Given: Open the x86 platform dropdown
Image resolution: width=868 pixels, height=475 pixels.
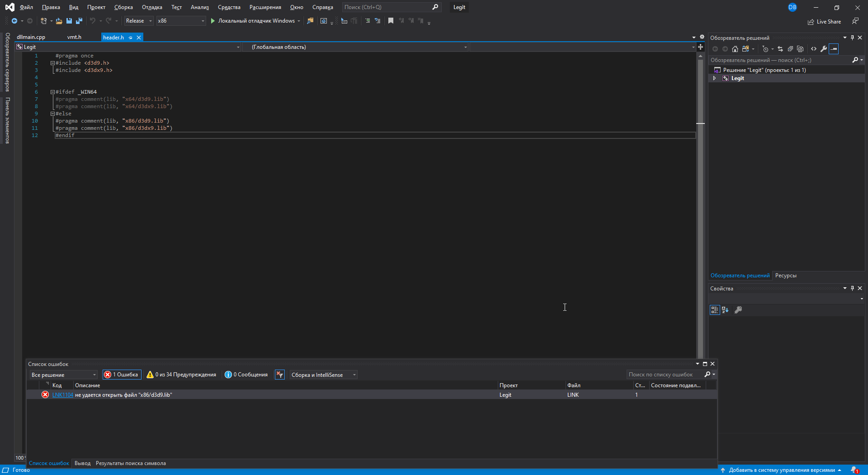Looking at the screenshot, I should pos(181,21).
